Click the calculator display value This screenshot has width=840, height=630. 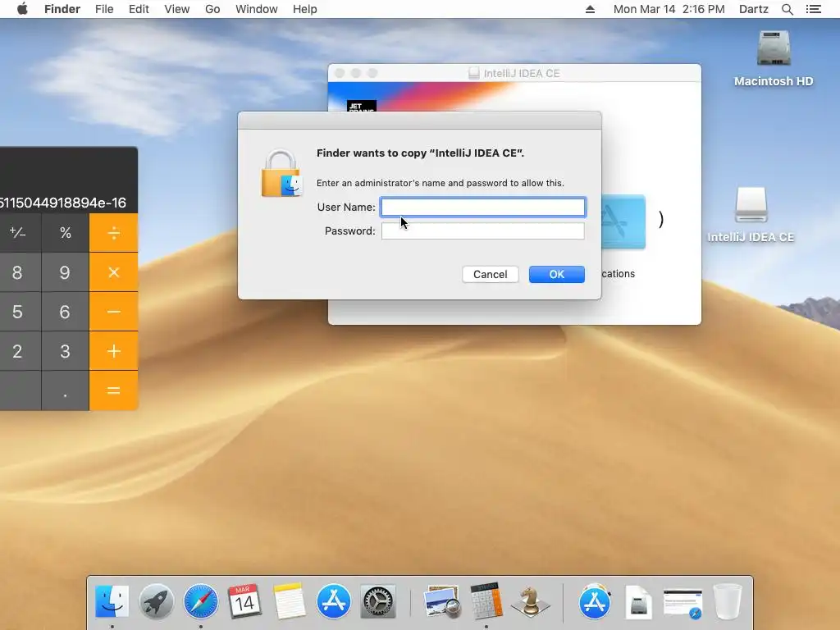click(x=63, y=203)
